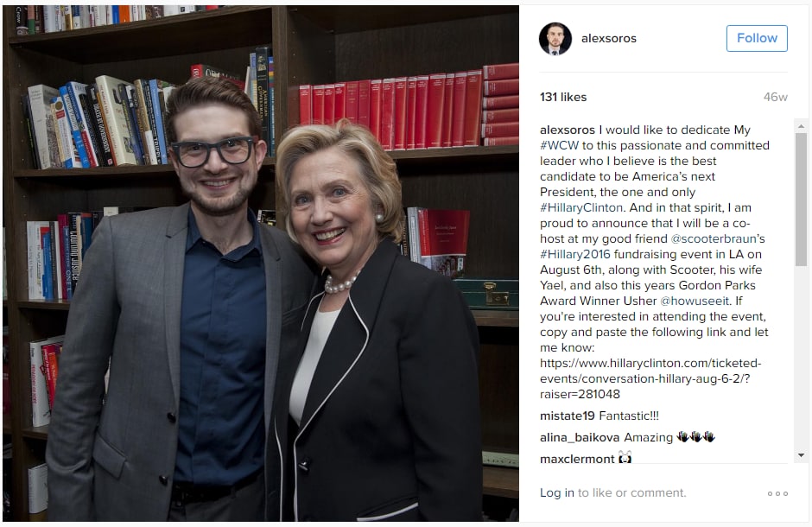Viewport: 812px width, 527px height.
Task: Click the main post photo
Action: (x=261, y=263)
